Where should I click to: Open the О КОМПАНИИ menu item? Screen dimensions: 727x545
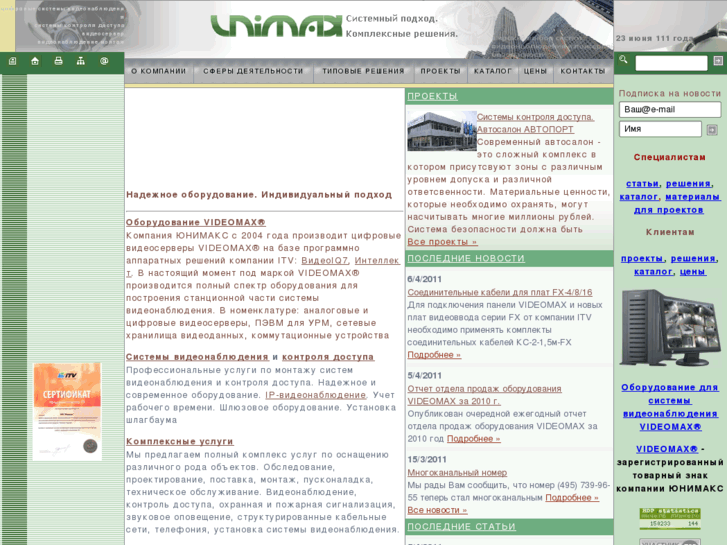click(x=159, y=71)
